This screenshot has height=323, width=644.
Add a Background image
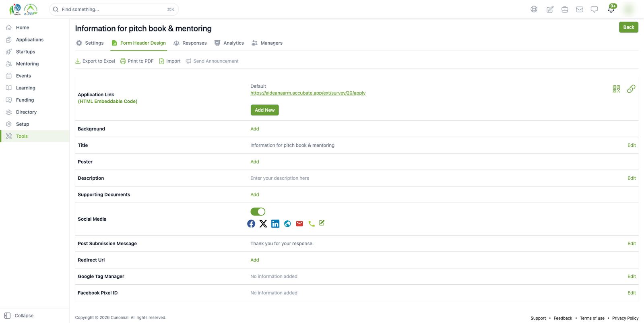(x=255, y=129)
